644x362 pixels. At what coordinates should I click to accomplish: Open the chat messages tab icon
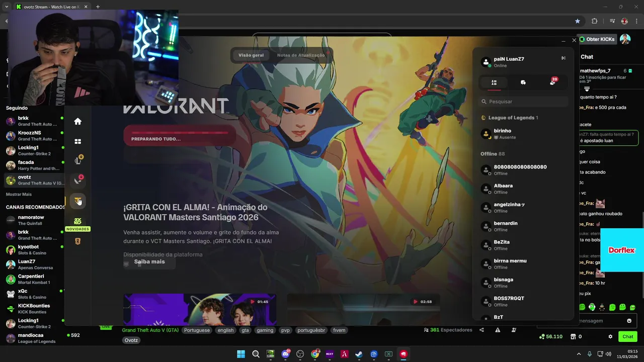[x=523, y=82]
